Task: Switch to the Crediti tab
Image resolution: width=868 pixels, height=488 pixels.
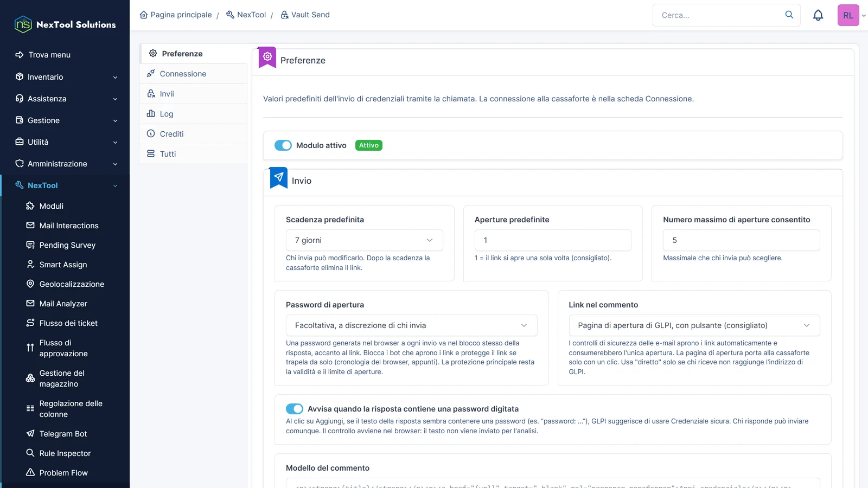Action: click(x=193, y=134)
